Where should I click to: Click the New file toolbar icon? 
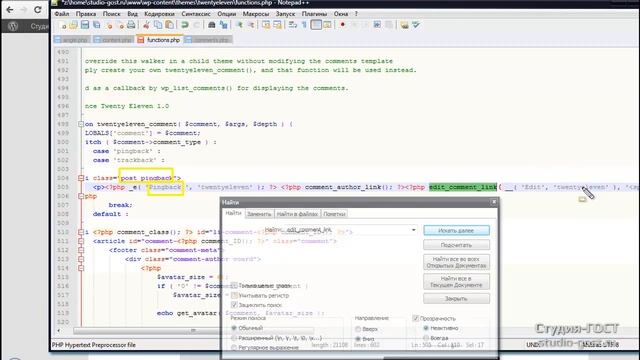click(x=62, y=25)
